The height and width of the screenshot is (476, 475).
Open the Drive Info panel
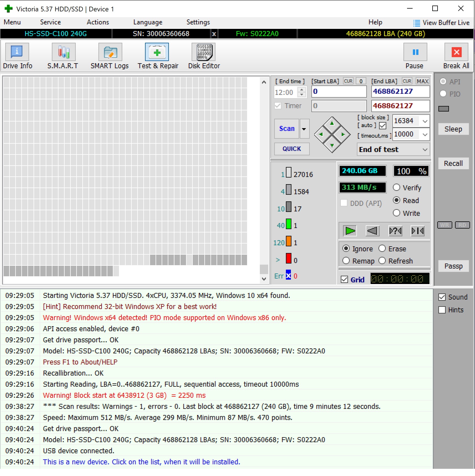click(x=17, y=56)
